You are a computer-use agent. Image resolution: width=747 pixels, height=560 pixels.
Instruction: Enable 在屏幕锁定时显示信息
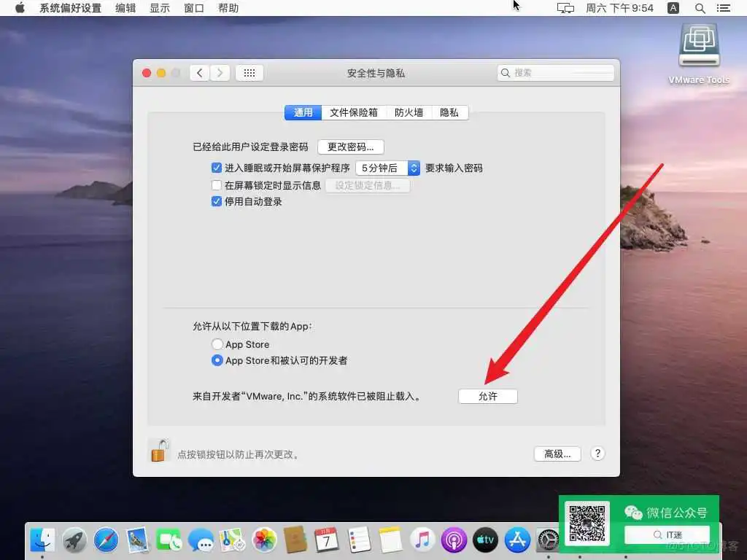click(x=217, y=184)
